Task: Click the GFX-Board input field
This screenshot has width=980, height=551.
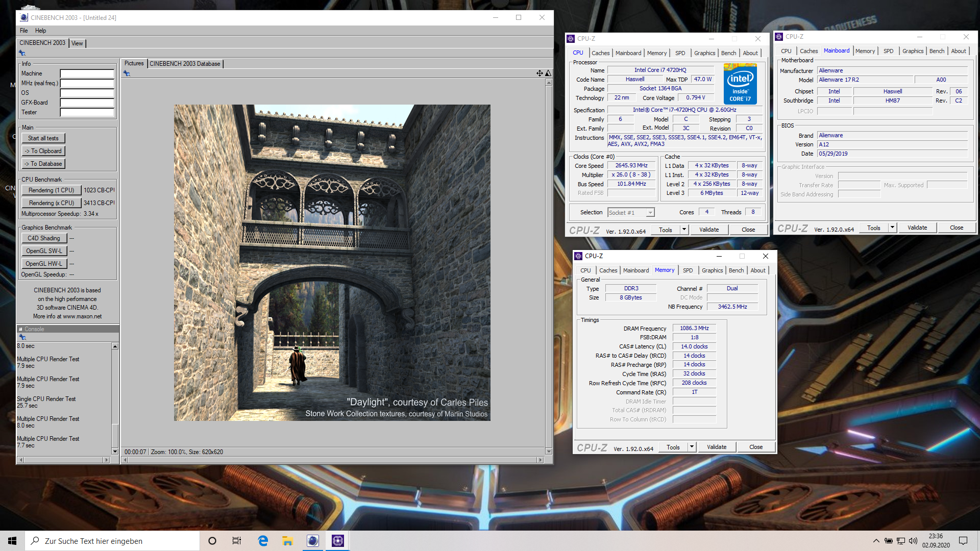Action: point(87,103)
